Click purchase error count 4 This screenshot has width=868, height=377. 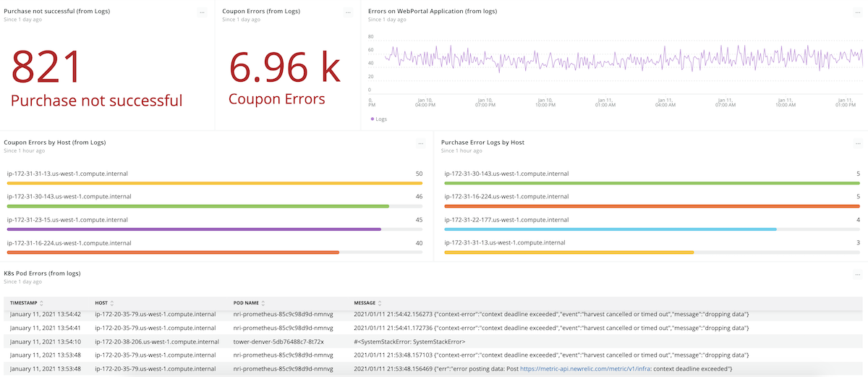click(858, 220)
